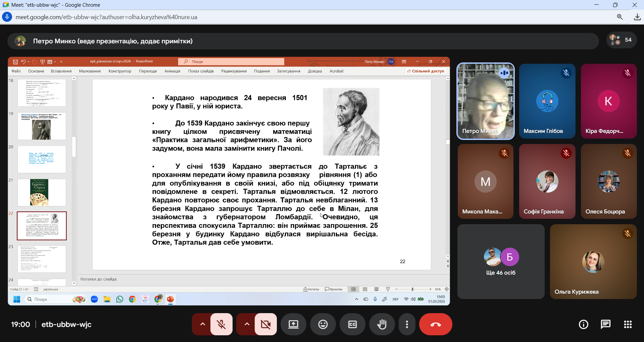Open Chrome zoom magnifier icon in address bar

(x=620, y=17)
